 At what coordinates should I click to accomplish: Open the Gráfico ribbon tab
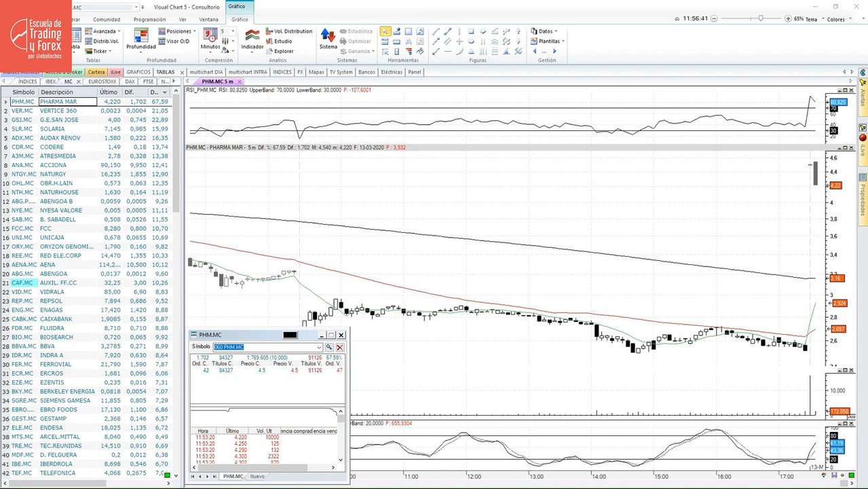tap(240, 20)
